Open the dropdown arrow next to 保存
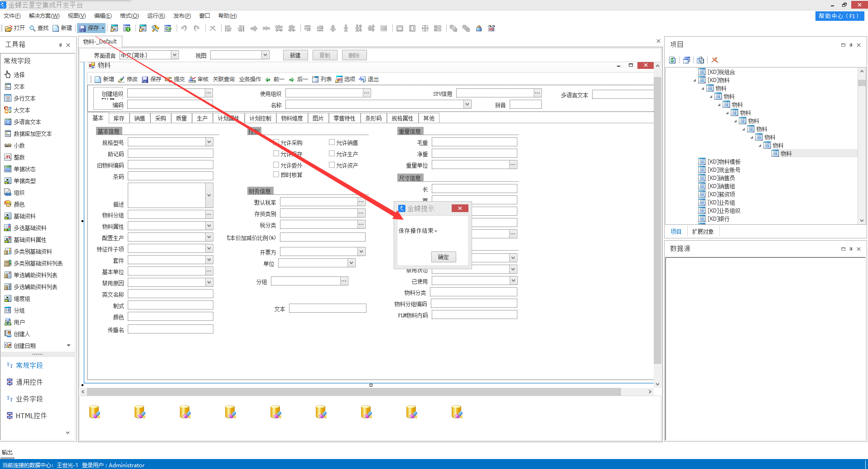Screen dimensions: 868x469 pos(103,28)
